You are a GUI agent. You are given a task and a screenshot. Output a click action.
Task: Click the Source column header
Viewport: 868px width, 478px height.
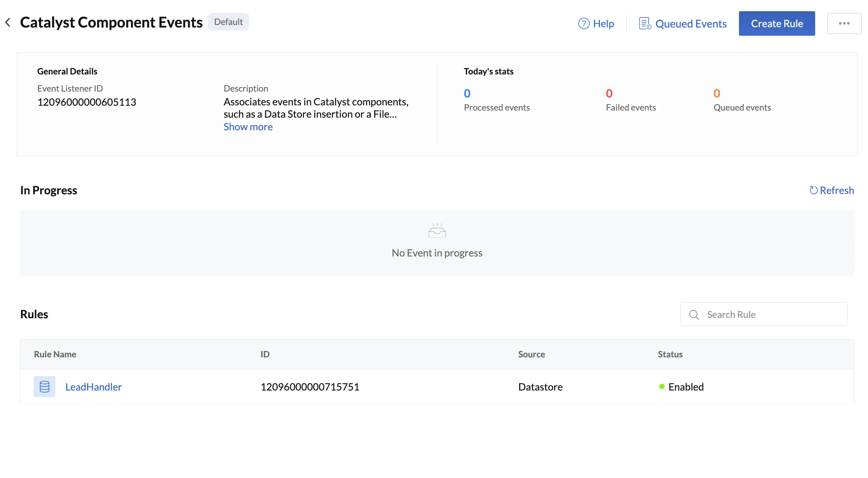pos(531,354)
